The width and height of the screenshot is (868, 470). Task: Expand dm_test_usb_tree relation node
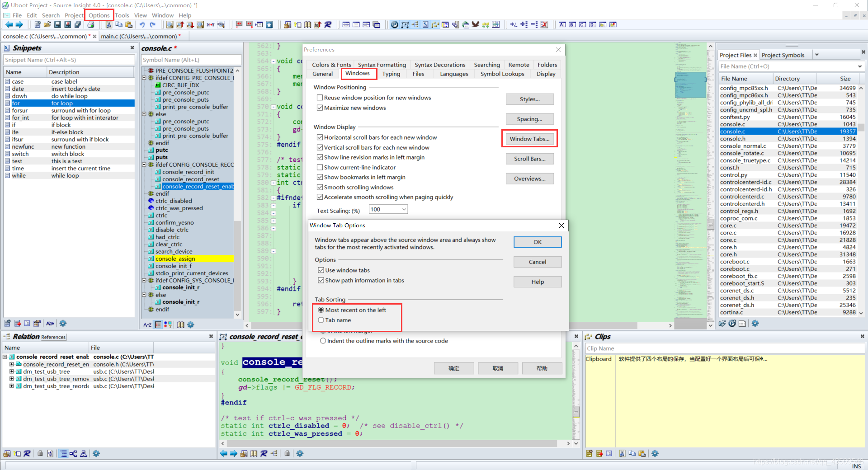[x=12, y=371]
